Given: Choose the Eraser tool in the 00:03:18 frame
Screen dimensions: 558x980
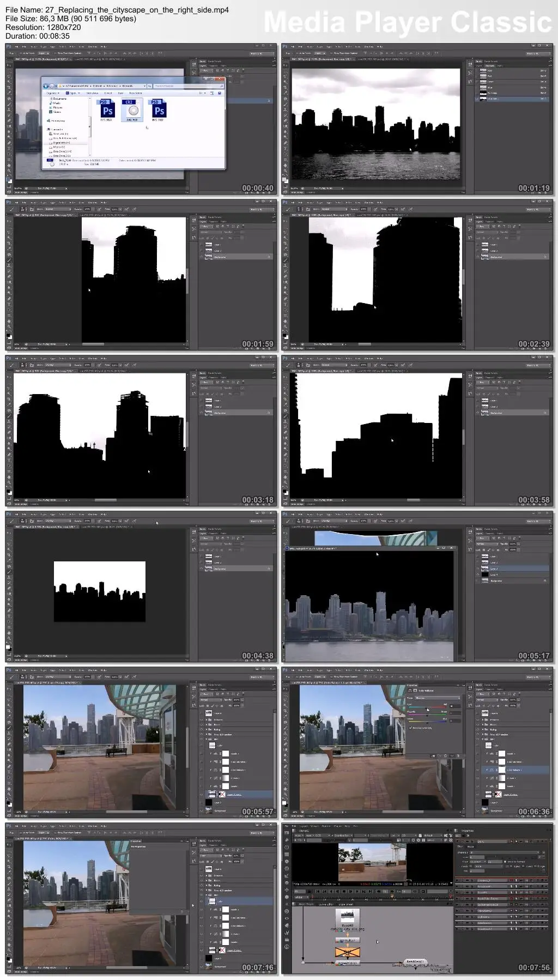Looking at the screenshot, I should pyautogui.click(x=9, y=432).
